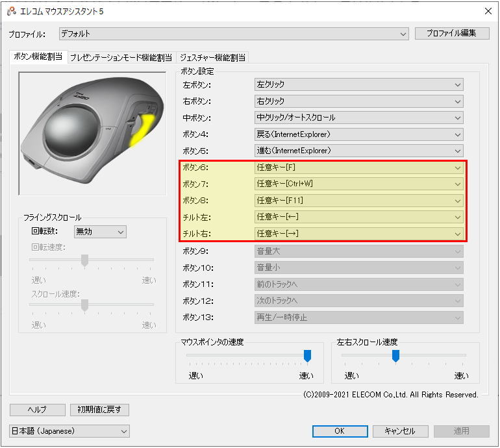Expand the 左ボタン function dropdown
This screenshot has width=500, height=448.
(x=359, y=84)
